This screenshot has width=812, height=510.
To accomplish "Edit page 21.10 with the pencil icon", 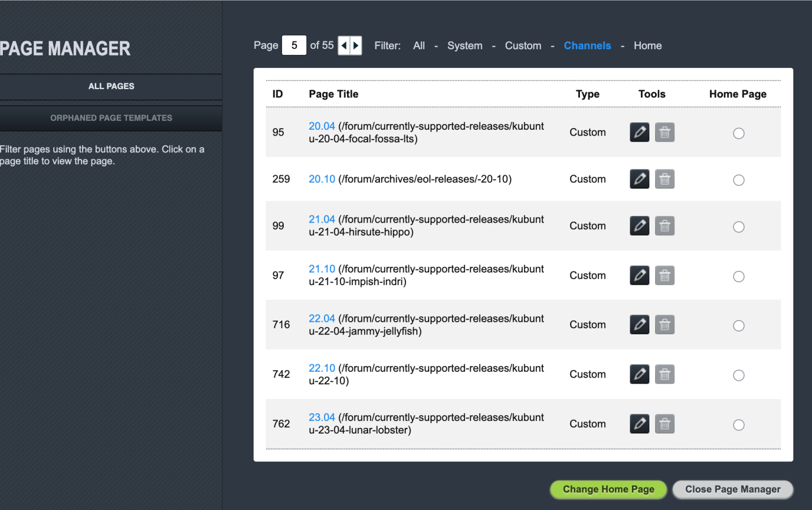I will [639, 275].
